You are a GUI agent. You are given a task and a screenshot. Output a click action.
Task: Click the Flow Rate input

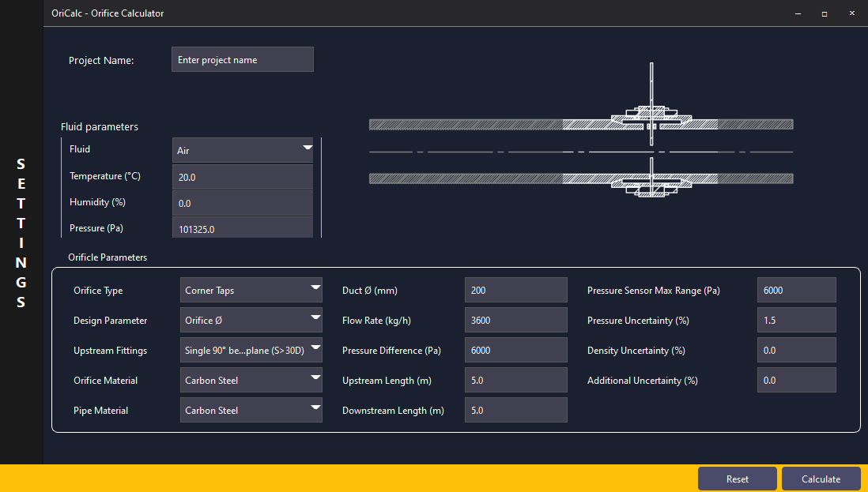(515, 320)
